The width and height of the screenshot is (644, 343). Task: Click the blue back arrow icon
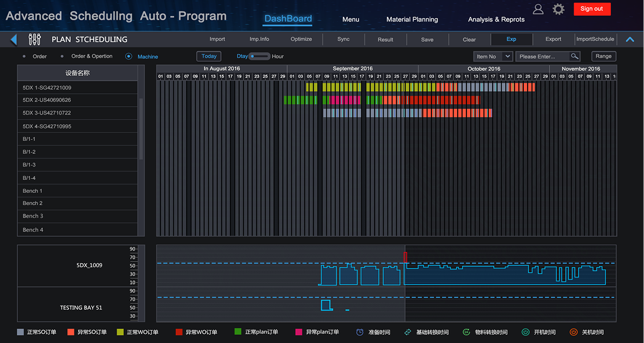[x=14, y=39]
